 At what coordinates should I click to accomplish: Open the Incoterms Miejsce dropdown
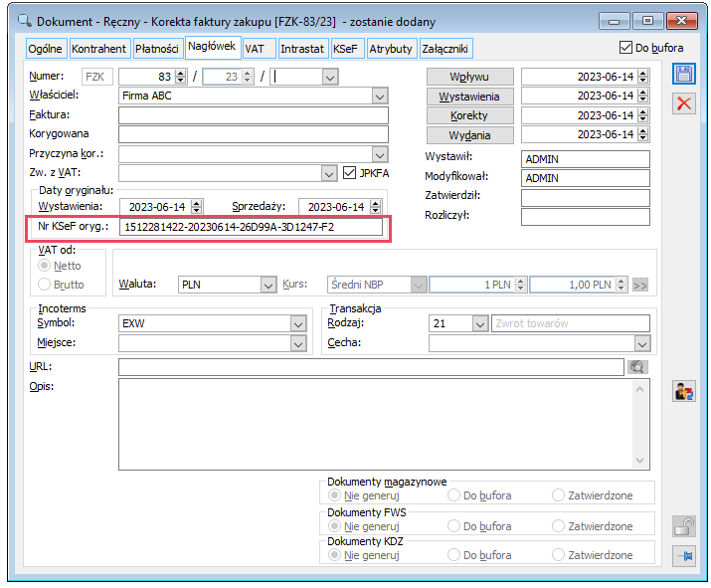(x=298, y=344)
